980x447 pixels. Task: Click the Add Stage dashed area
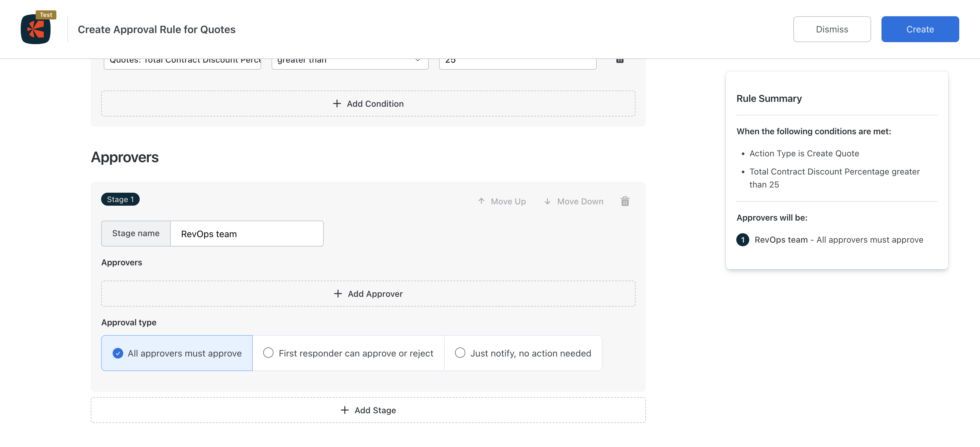point(495,410)
